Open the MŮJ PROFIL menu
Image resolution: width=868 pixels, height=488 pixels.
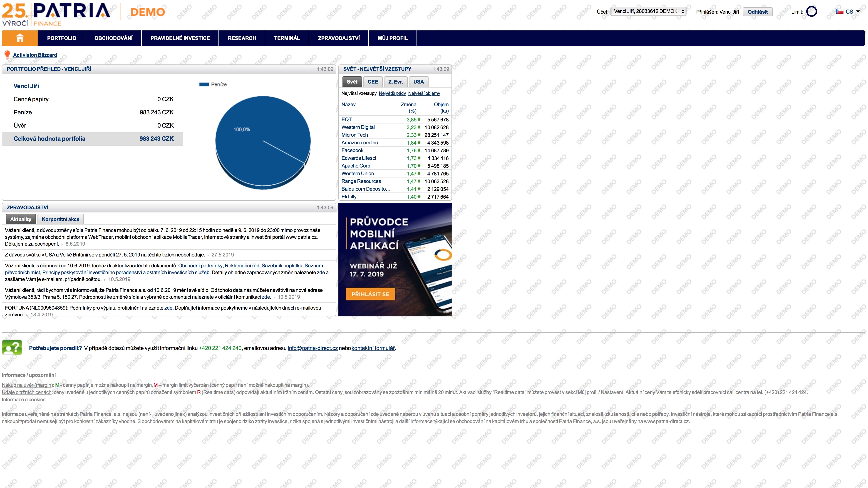(x=393, y=38)
